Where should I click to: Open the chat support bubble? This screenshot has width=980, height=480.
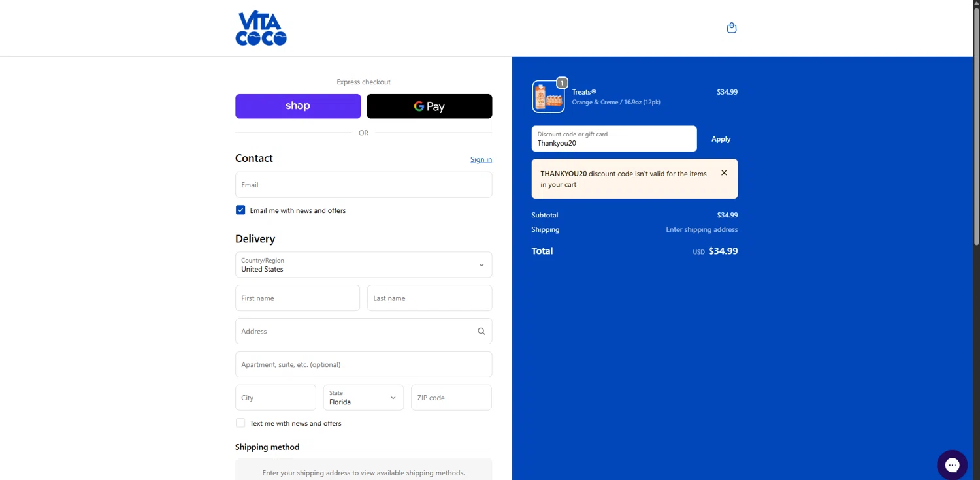pos(952,465)
